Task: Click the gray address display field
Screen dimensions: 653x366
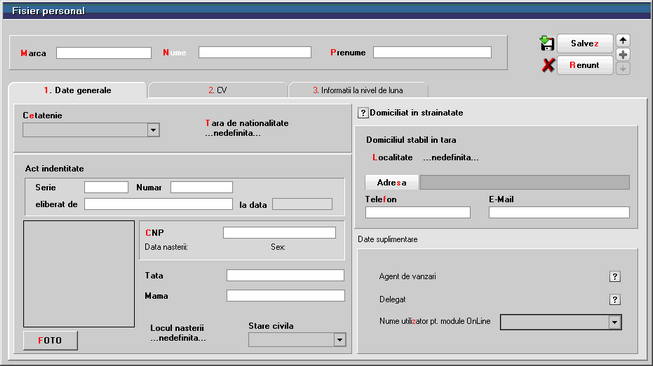Action: 525,182
